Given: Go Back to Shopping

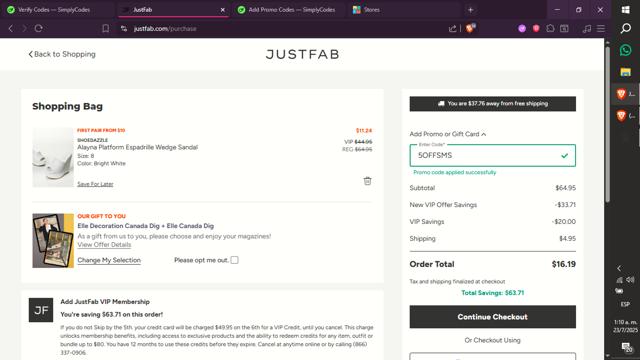Looking at the screenshot, I should click(x=62, y=54).
